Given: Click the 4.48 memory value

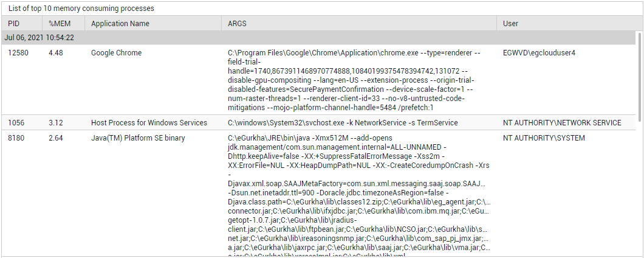Looking at the screenshot, I should (x=56, y=53).
